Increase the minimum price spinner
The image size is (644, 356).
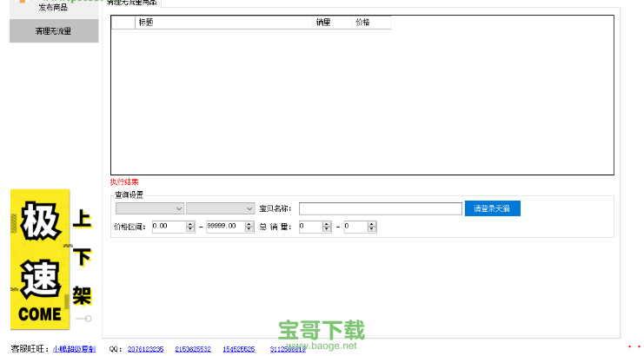click(190, 224)
